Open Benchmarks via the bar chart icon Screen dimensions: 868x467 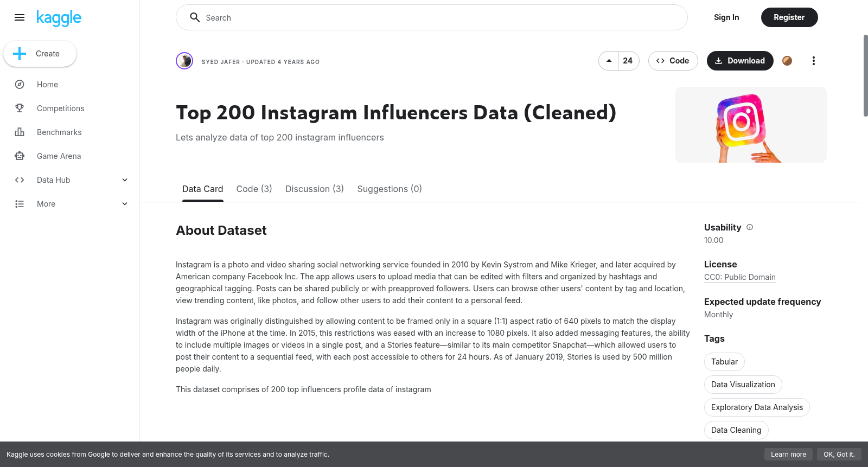pyautogui.click(x=20, y=132)
